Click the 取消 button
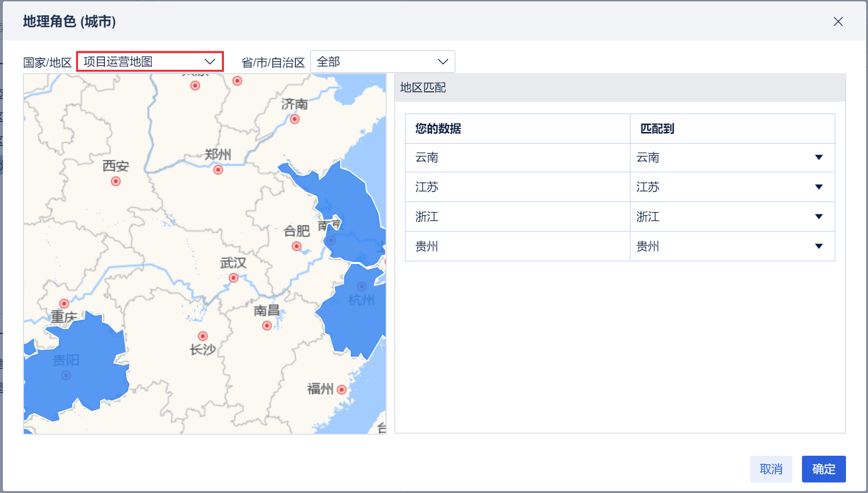 point(771,469)
